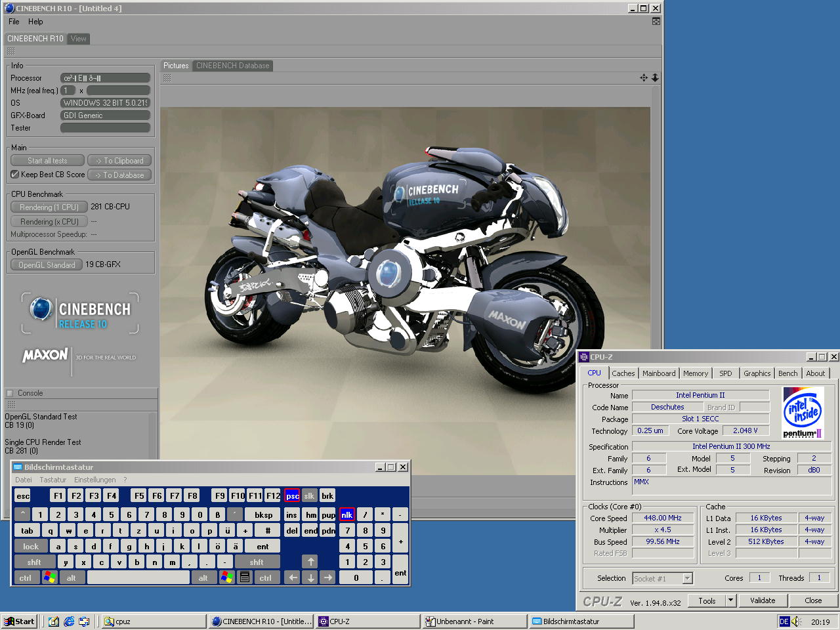Click the Validate button in CPU-Z
This screenshot has height=630, width=840.
763,600
